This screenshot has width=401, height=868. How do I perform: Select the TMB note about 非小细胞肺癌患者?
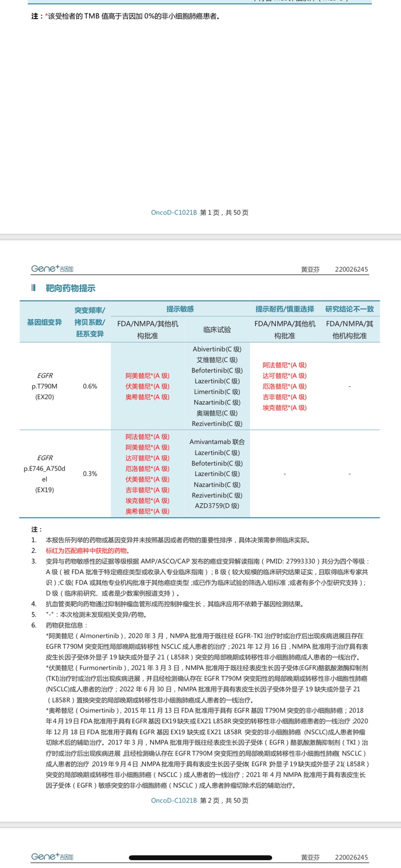pos(126,16)
